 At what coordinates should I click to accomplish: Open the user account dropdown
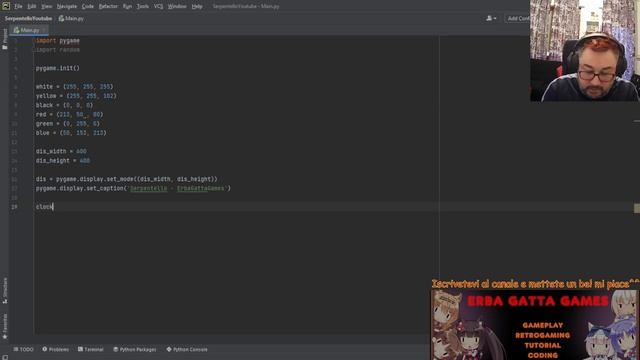click(491, 18)
